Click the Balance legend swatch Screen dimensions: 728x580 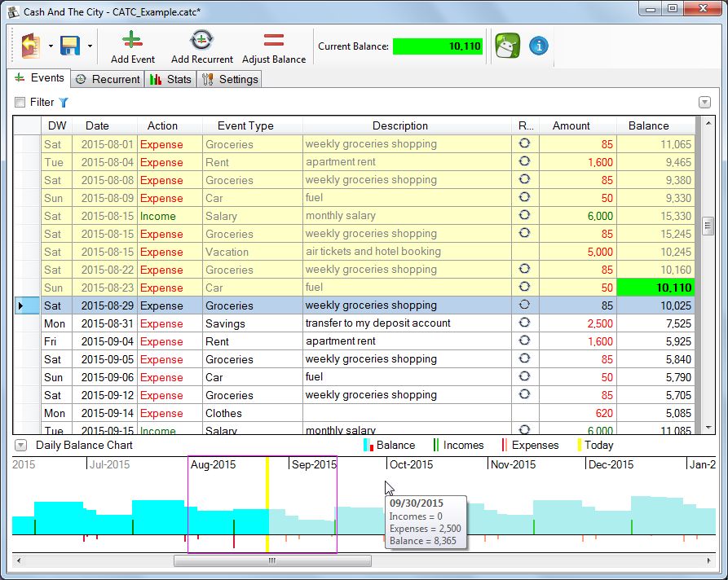coord(368,445)
